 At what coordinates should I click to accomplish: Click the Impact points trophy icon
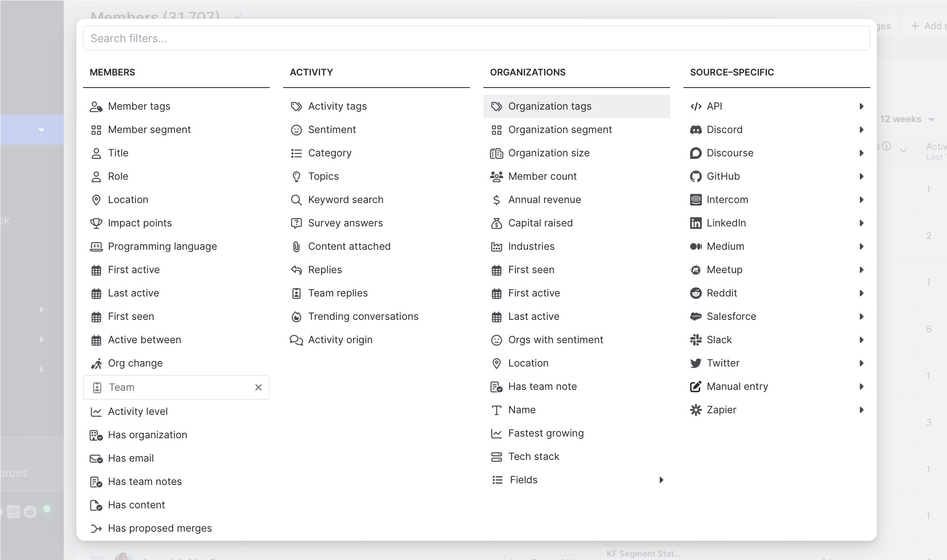tap(96, 223)
